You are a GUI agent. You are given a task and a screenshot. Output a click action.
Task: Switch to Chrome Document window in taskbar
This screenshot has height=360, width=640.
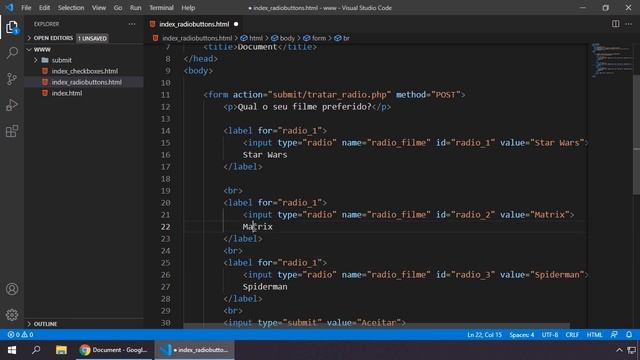pyautogui.click(x=114, y=350)
